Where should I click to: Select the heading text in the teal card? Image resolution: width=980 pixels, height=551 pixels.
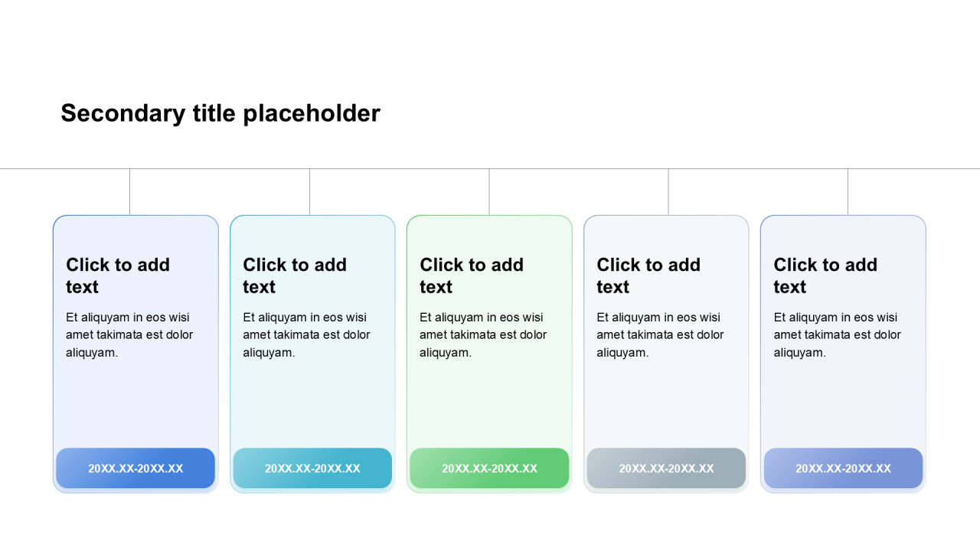(295, 275)
